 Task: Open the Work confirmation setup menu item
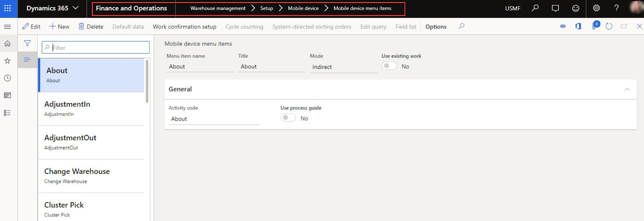[184, 27]
